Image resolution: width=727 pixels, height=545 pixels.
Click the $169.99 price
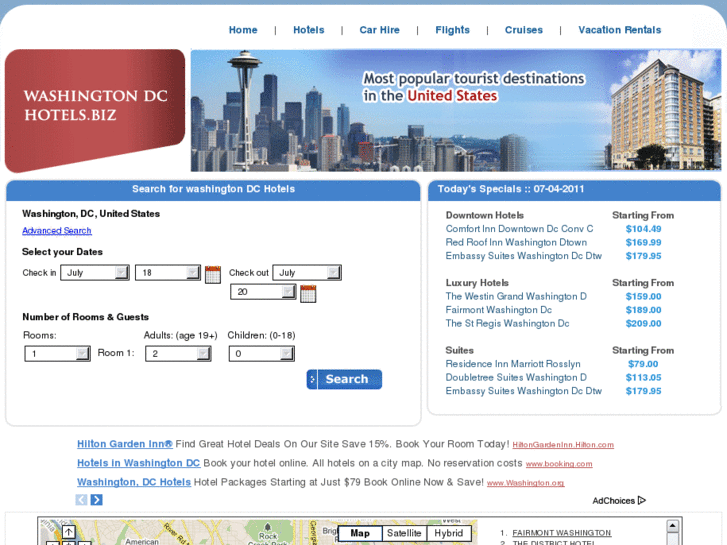click(x=643, y=242)
